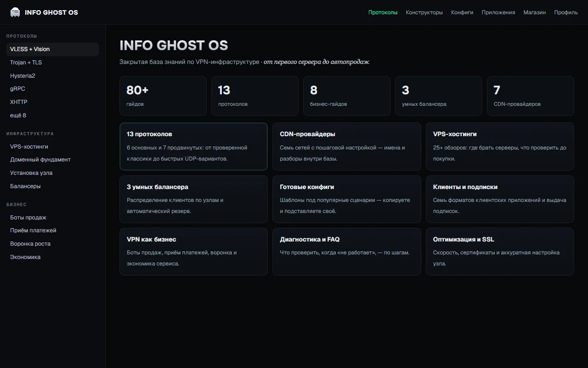Open Воронка роста sidebar item
Viewport: 588px width, 368px height.
click(x=52, y=244)
